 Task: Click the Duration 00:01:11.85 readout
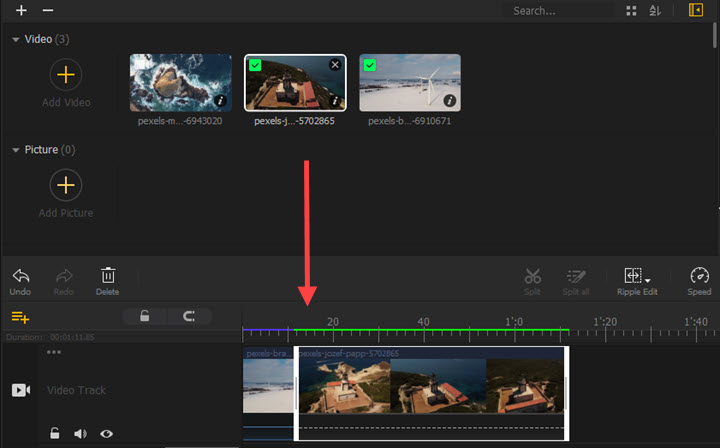tap(50, 337)
